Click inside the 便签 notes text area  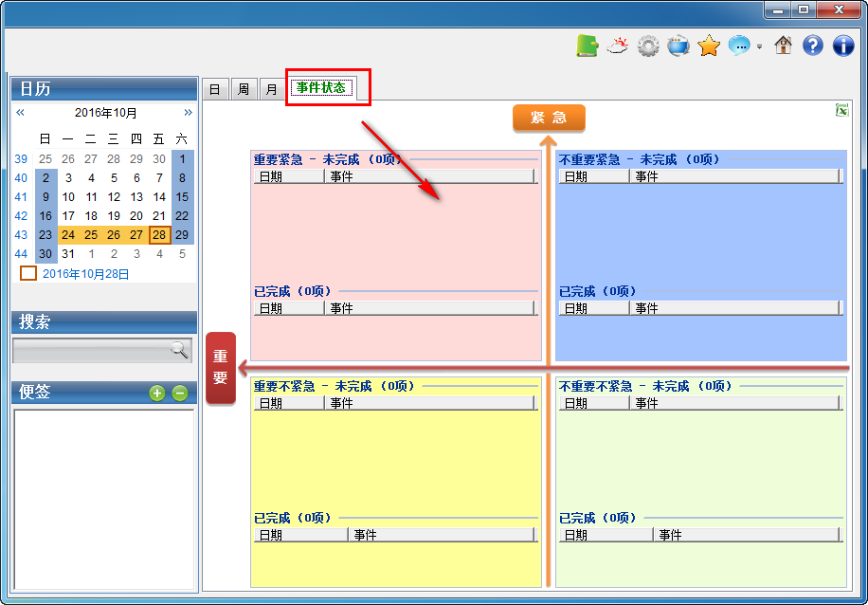point(104,499)
